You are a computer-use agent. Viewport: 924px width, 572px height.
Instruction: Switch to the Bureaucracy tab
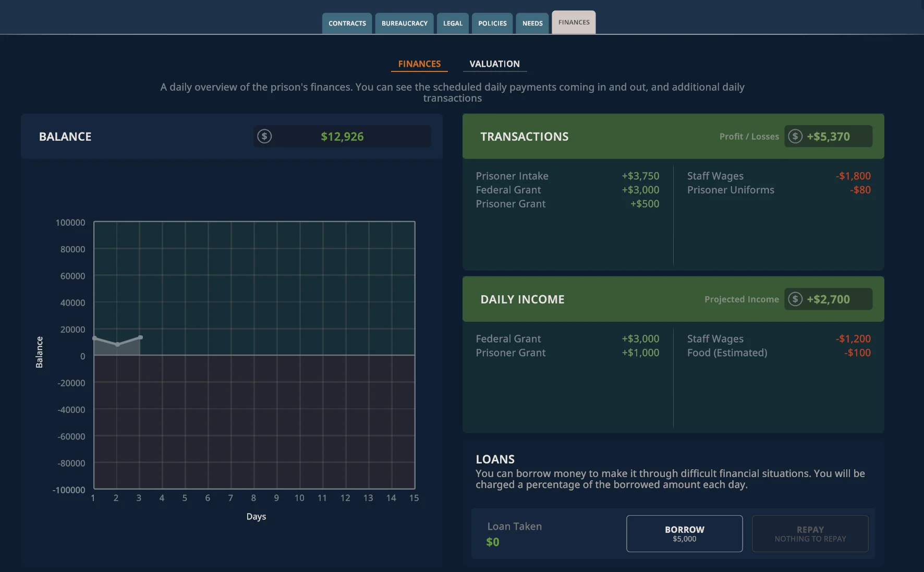(405, 23)
